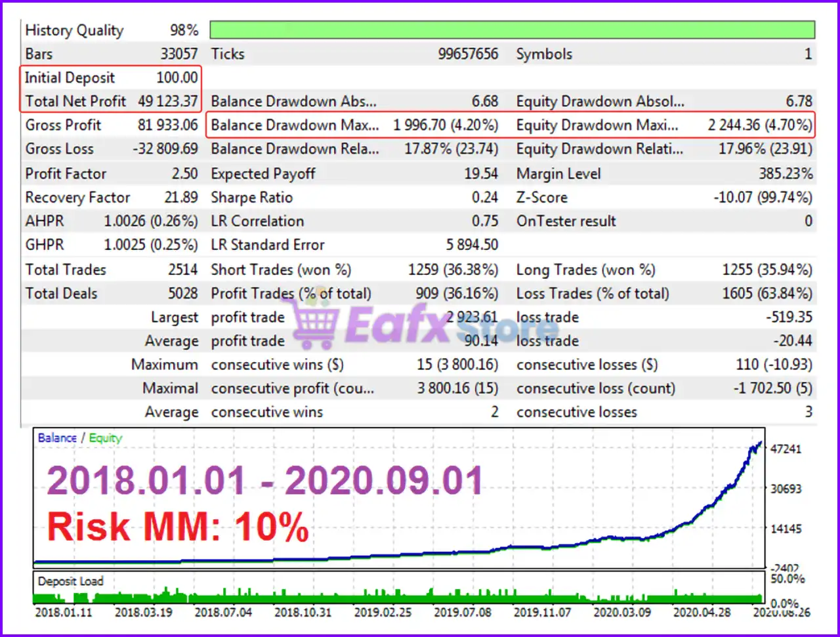Select maximal consecutive profit value 3 800.16 (15)

point(457,388)
